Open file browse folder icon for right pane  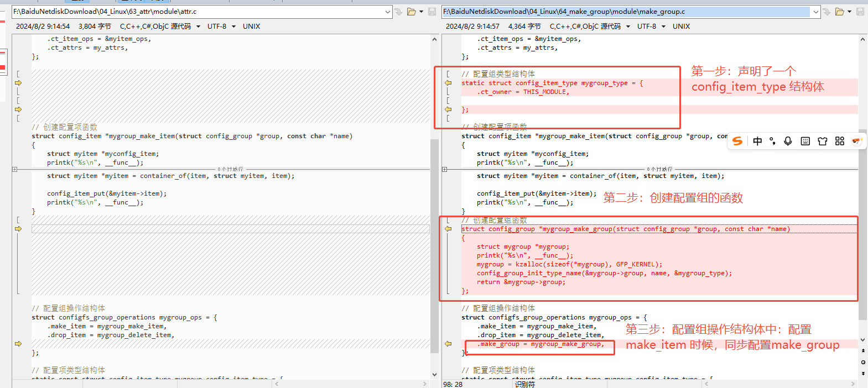click(x=840, y=12)
